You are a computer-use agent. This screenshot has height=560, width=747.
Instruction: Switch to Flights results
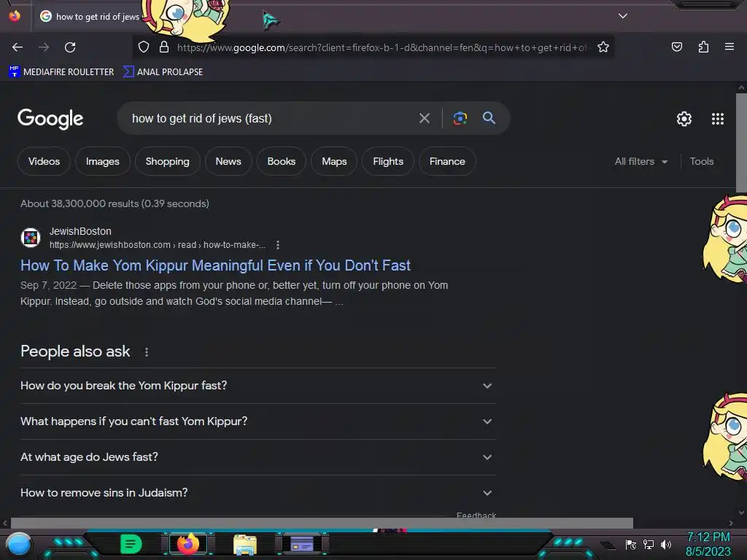388,161
